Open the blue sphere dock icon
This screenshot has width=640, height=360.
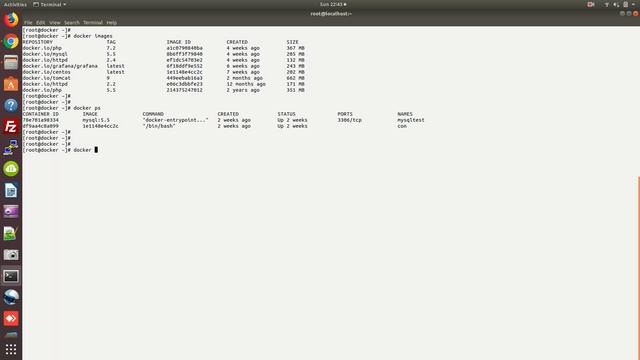click(11, 297)
